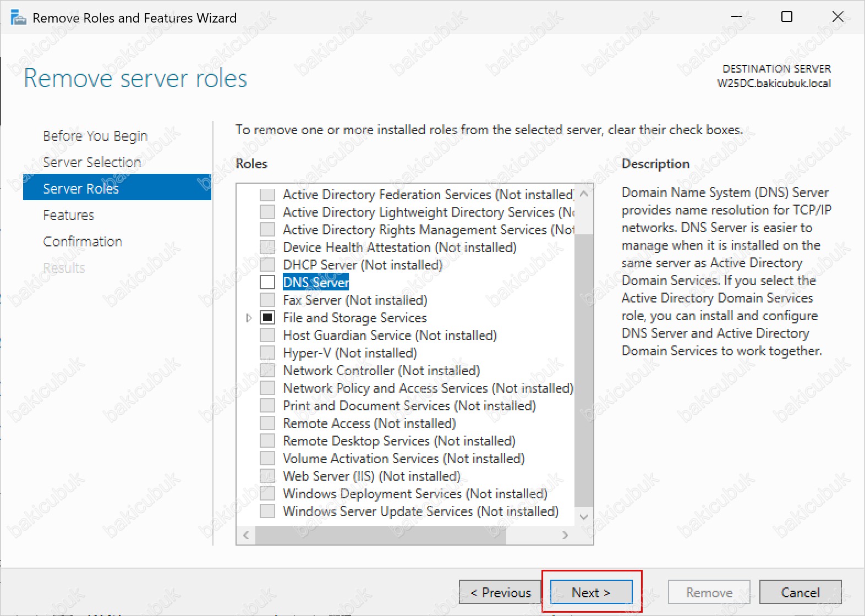The image size is (865, 616).
Task: Click the Remove button
Action: [709, 592]
